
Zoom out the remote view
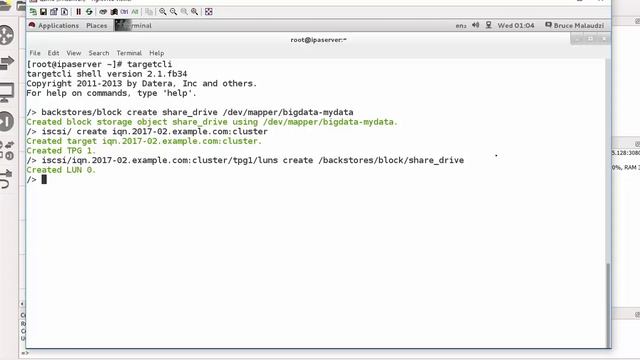click(173, 12)
